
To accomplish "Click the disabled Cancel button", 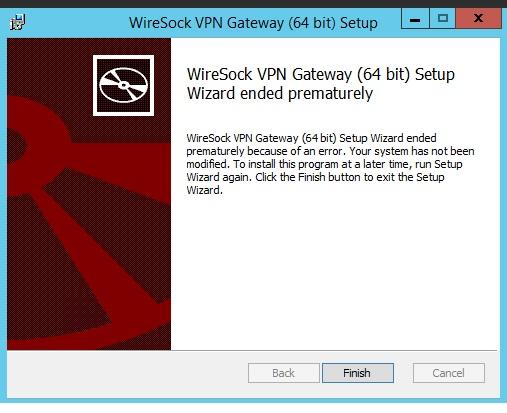I will [x=449, y=373].
